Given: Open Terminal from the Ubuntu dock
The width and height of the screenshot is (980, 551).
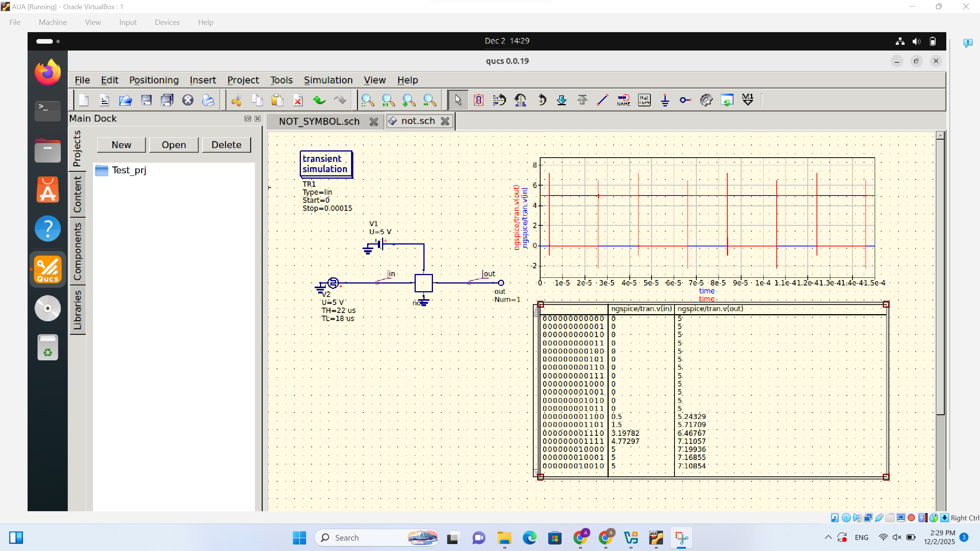Looking at the screenshot, I should (47, 111).
